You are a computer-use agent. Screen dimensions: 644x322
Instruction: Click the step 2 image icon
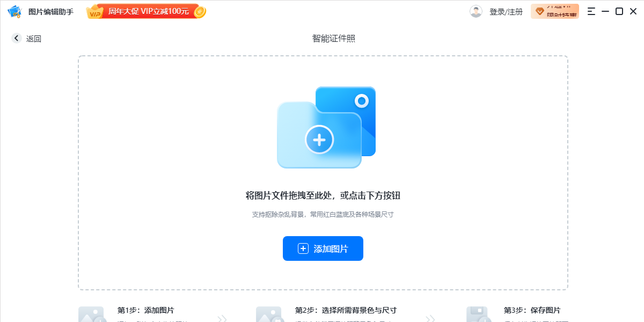[x=269, y=314]
